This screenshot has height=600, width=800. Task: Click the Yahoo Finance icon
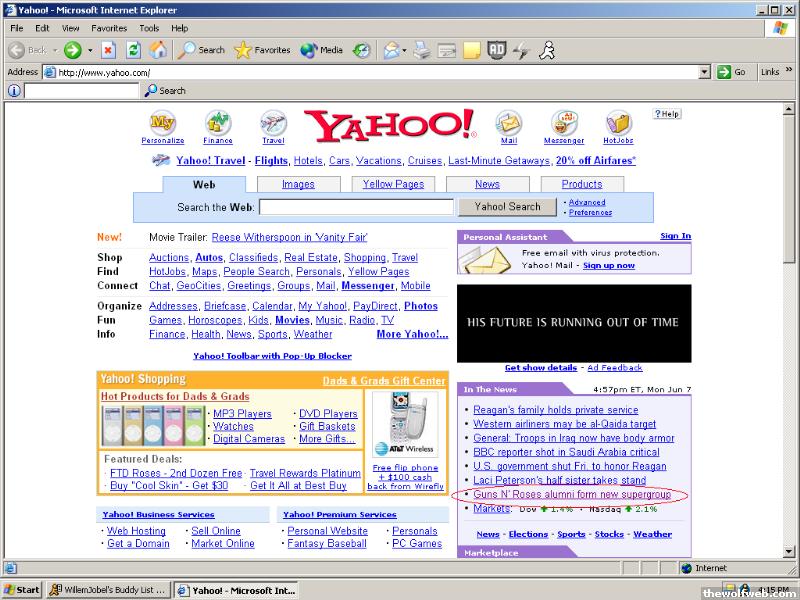tap(218, 123)
